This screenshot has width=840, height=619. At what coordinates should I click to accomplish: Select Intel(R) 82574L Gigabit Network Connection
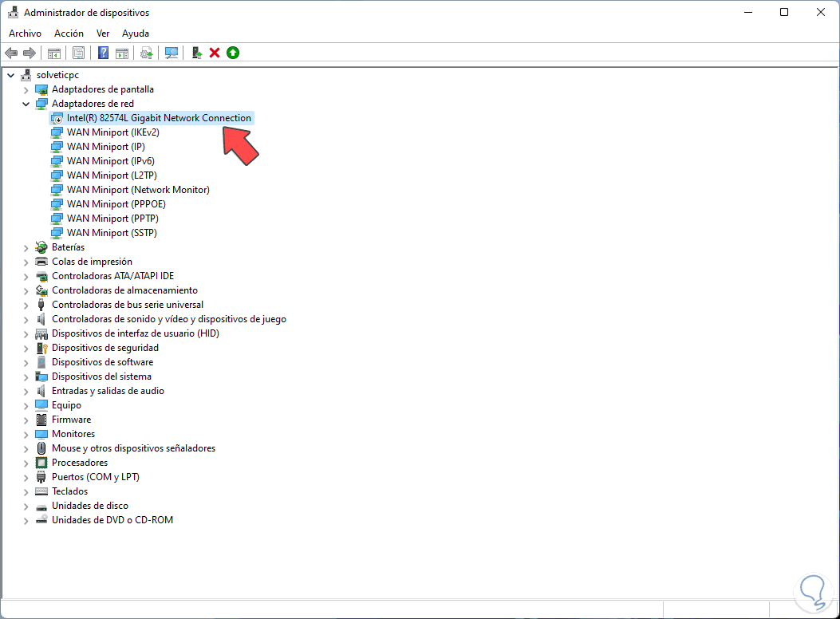(159, 118)
